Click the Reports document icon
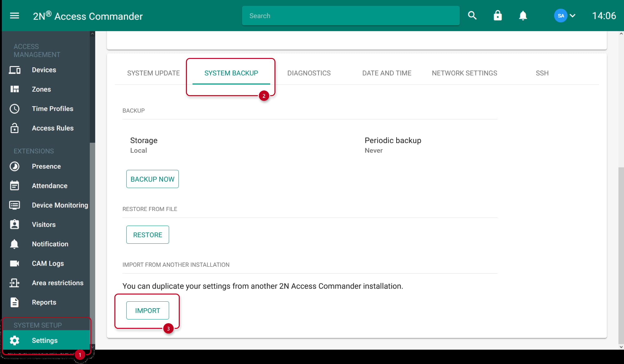Screen dimensions: 624x364 tap(14, 302)
